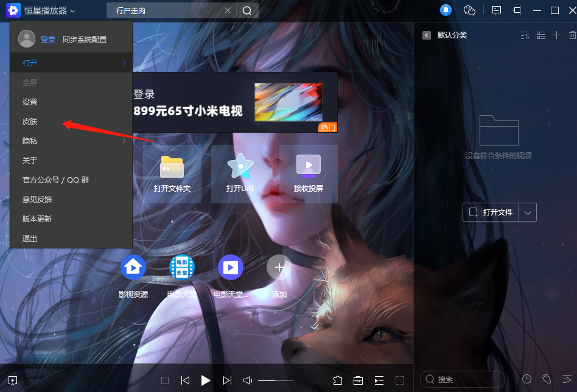Choose 设置 in the main menu
Image resolution: width=577 pixels, height=392 pixels.
click(x=30, y=102)
